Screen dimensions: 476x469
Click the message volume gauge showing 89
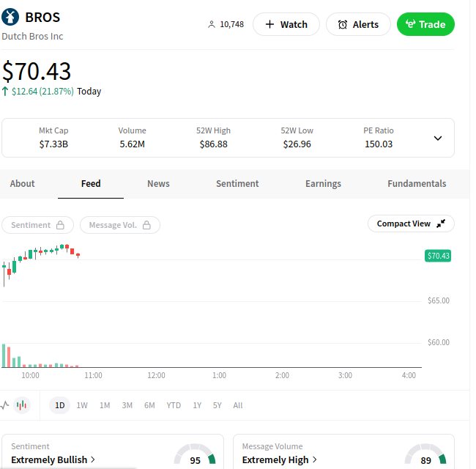tap(425, 454)
